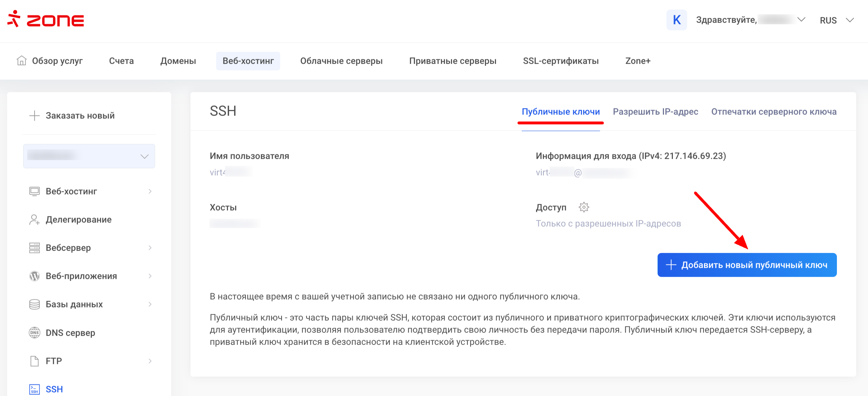
Task: Click the user avatar K badge
Action: [676, 20]
